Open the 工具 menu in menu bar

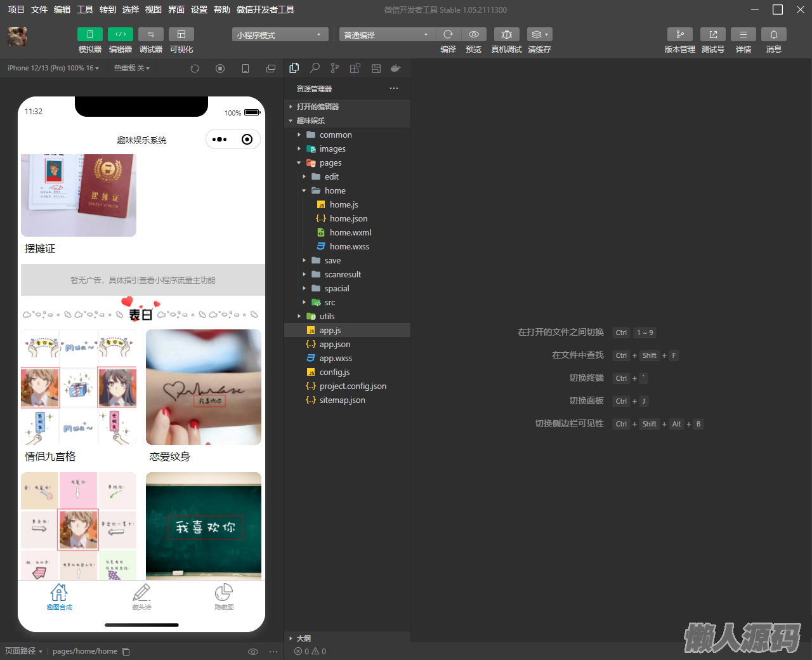click(x=85, y=10)
